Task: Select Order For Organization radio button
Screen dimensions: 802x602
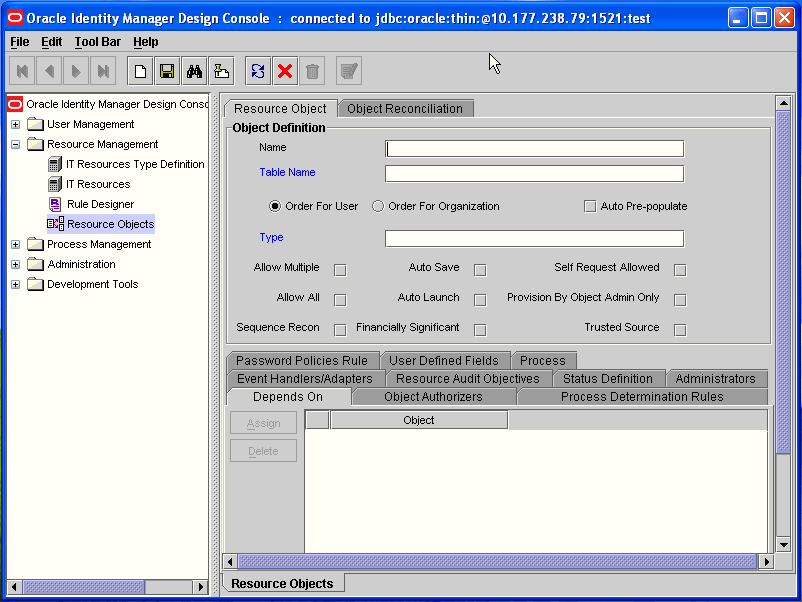Action: (378, 206)
